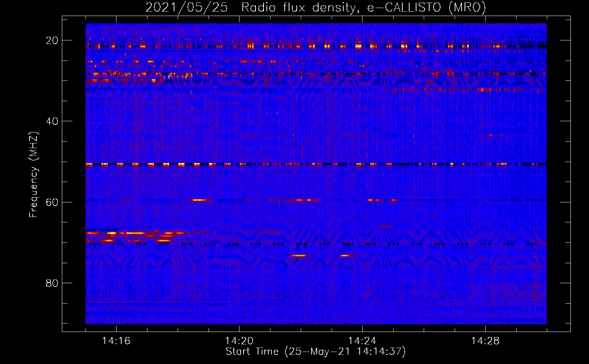The image size is (589, 364).
Task: Select the 14:16 time tick label
Action: pyautogui.click(x=116, y=341)
